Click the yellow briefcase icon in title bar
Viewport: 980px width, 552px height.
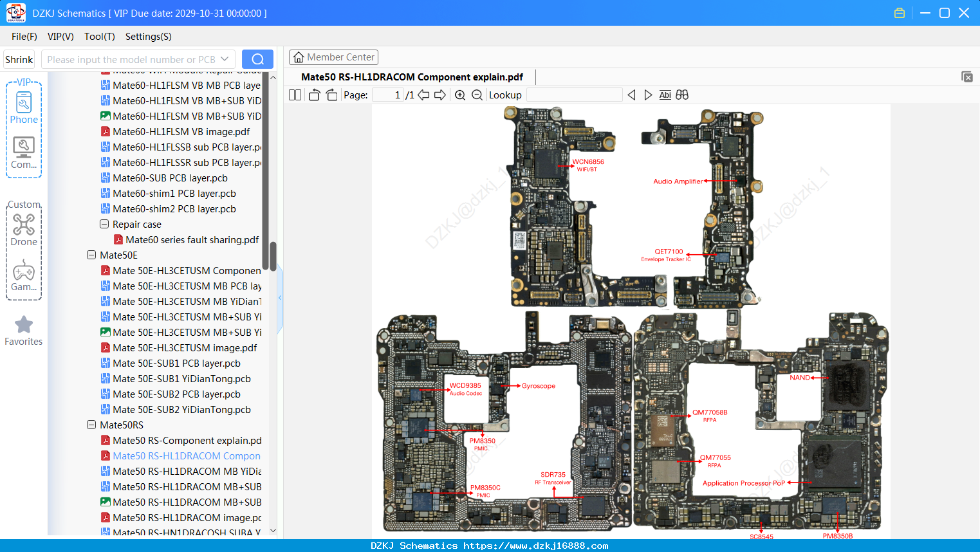(x=900, y=13)
